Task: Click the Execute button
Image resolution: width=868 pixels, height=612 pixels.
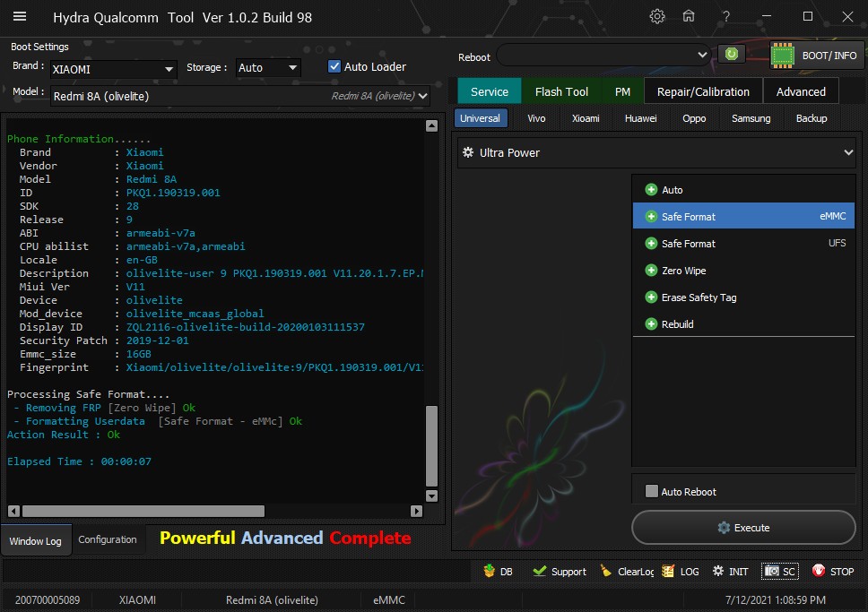Action: click(743, 528)
